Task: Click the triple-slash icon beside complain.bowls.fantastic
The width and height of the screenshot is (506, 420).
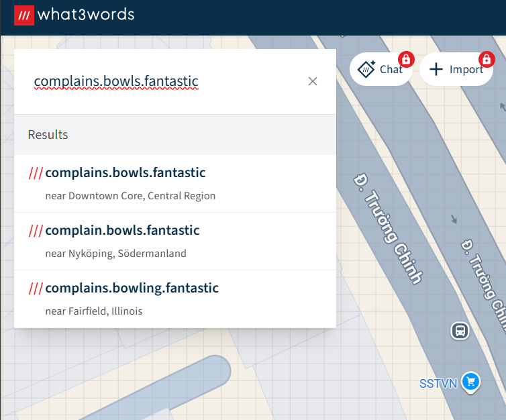Action: coord(36,231)
